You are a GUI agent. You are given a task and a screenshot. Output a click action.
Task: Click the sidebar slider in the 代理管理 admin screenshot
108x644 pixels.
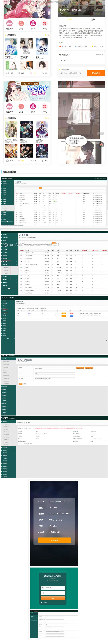tap(8, 338)
